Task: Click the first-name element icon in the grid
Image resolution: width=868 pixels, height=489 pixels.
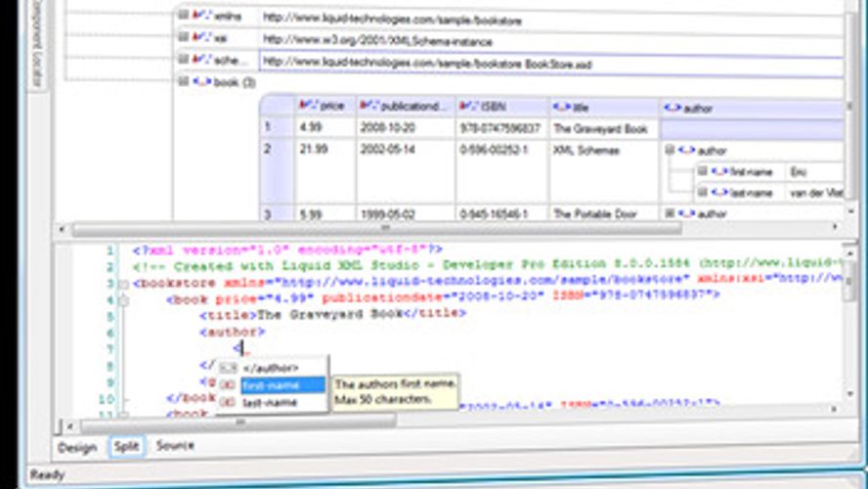Action: click(x=719, y=171)
